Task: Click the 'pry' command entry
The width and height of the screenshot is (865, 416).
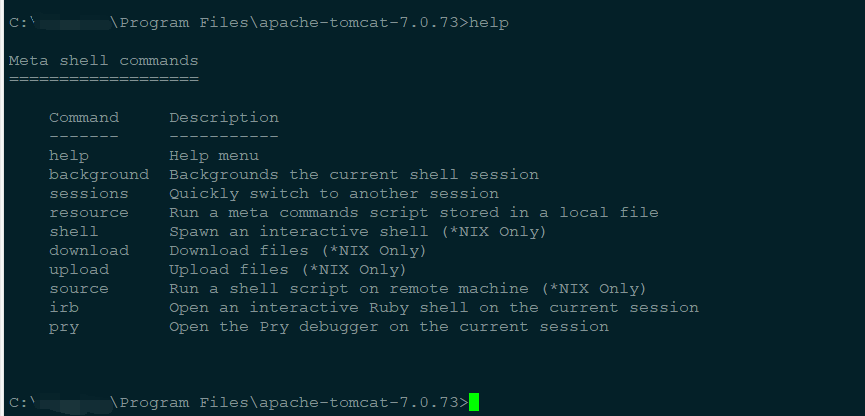Action: pyautogui.click(x=64, y=327)
